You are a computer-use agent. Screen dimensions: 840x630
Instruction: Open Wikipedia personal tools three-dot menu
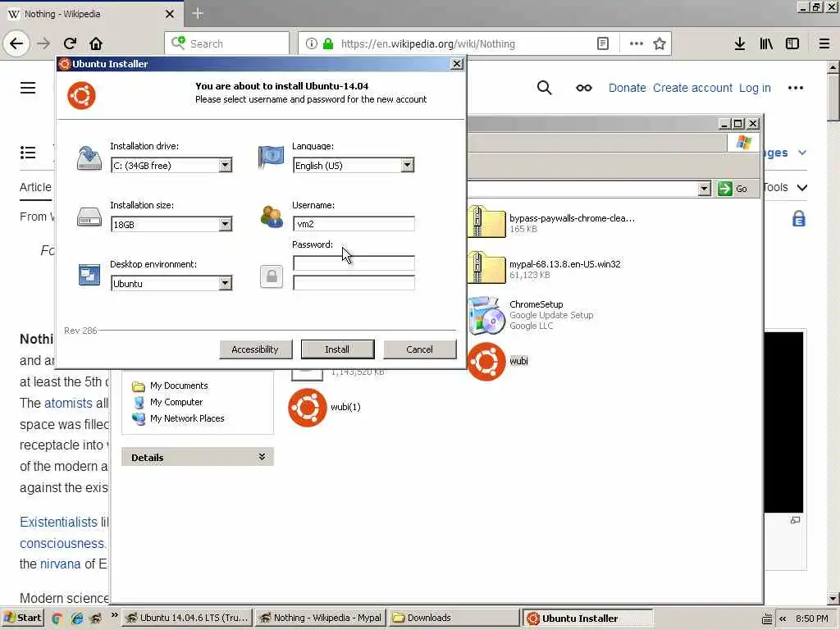pyautogui.click(x=796, y=88)
